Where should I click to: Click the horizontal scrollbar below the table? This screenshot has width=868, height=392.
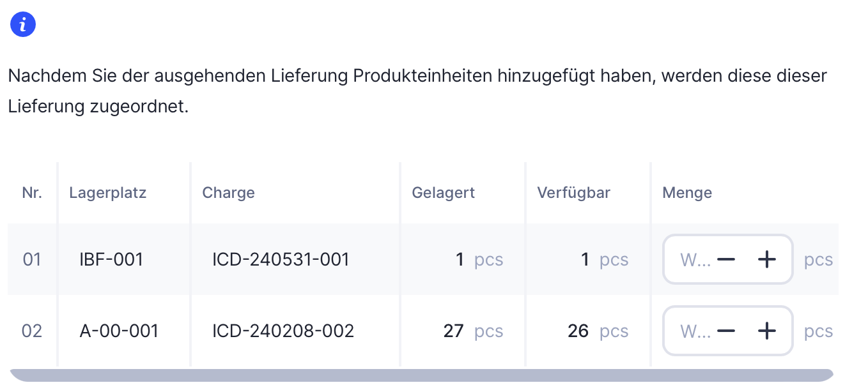[x=422, y=375]
